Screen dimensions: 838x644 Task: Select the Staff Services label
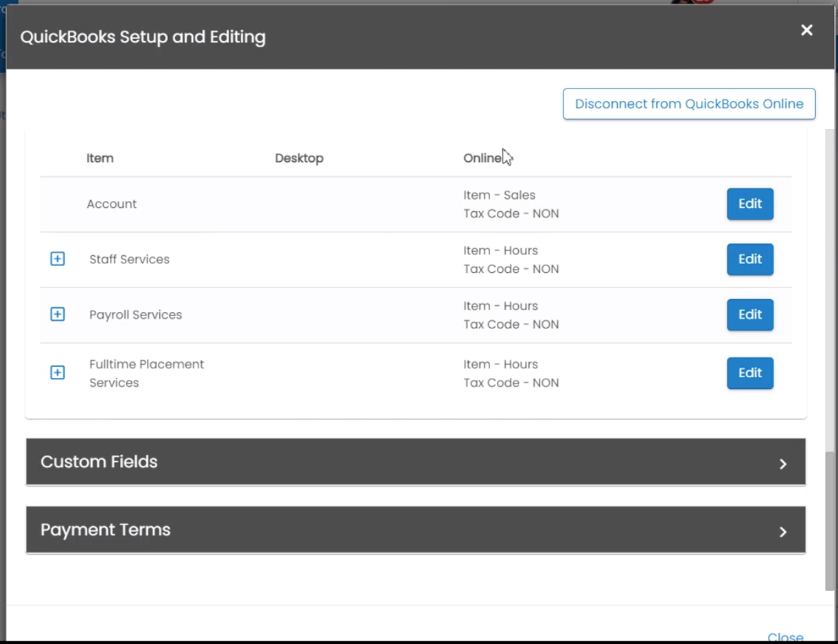point(130,259)
